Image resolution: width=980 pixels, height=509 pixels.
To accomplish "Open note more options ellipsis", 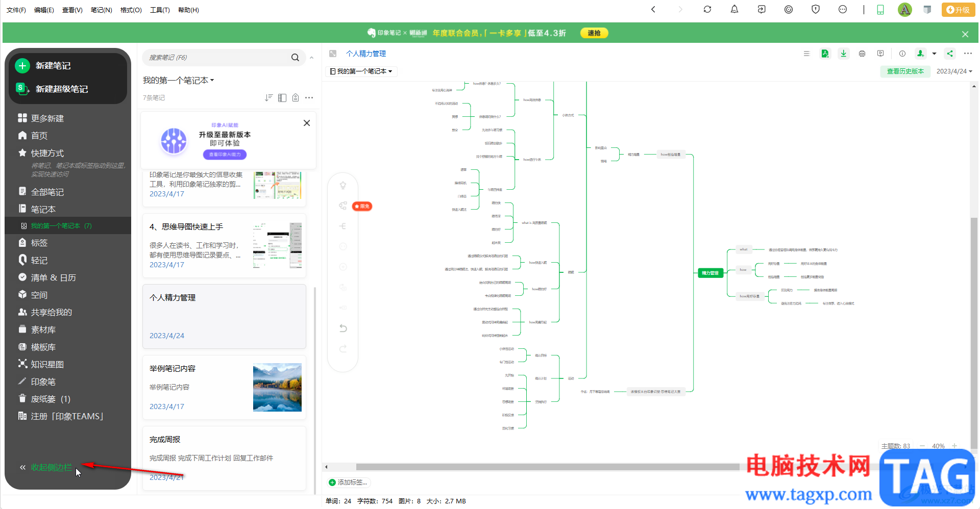I will [x=968, y=54].
